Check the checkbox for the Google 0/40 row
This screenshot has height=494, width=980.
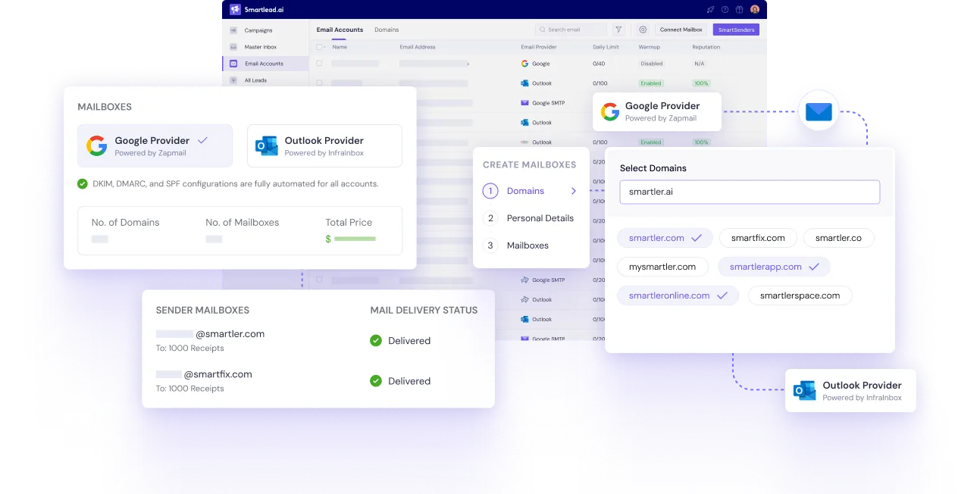pyautogui.click(x=319, y=64)
